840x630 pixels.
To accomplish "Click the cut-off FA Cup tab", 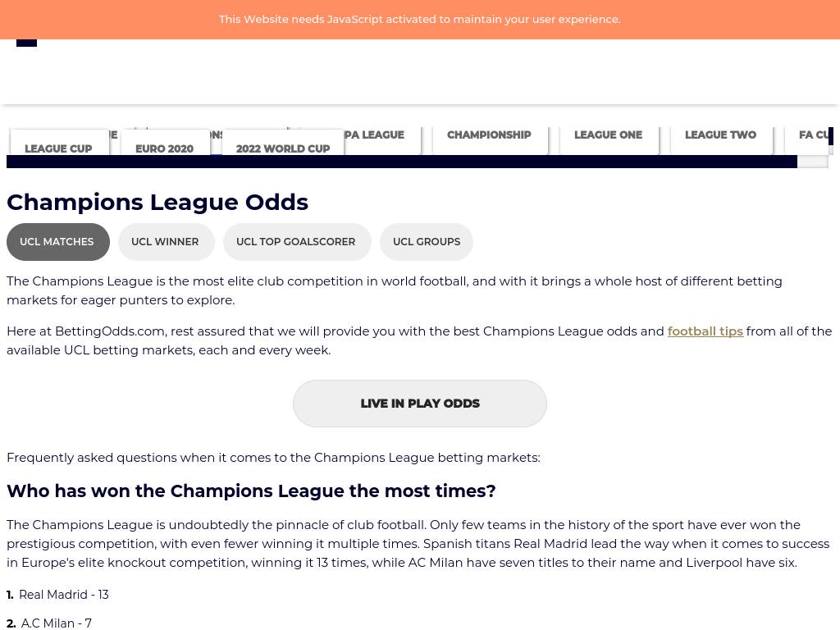I will tap(814, 135).
